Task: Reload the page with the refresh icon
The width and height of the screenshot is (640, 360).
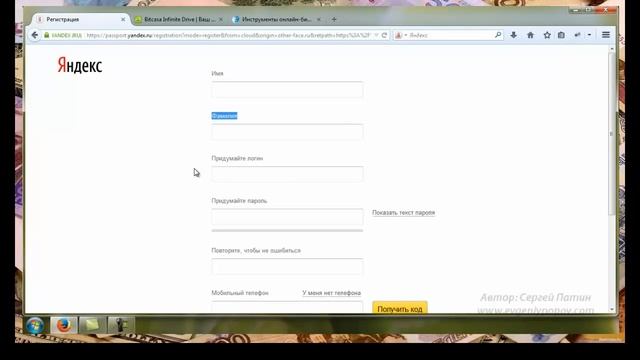Action: pos(384,35)
